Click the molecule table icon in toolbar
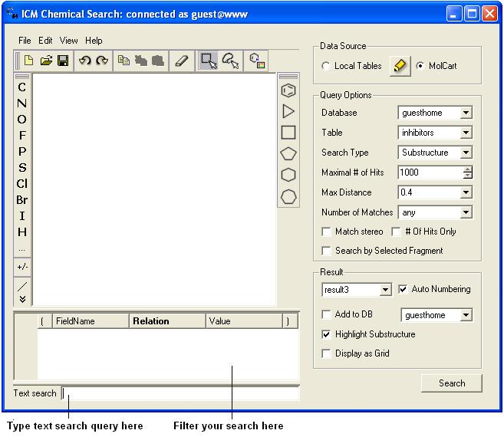 (257, 61)
